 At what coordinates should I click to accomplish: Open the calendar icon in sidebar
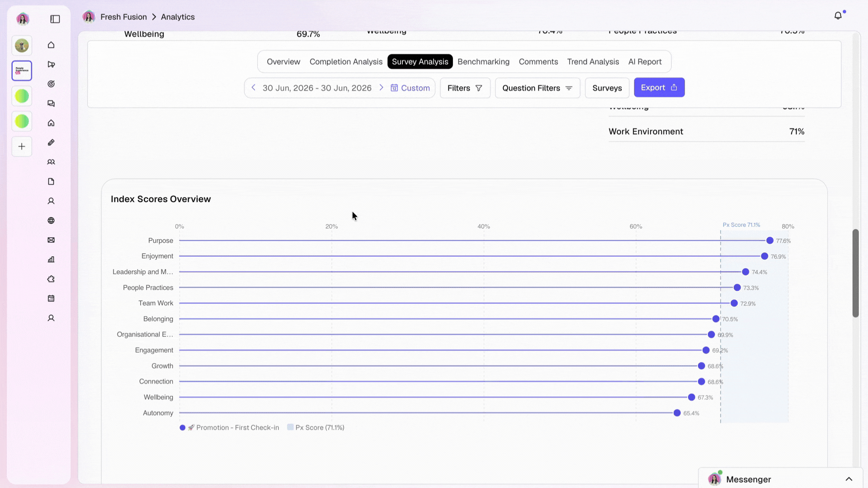tap(51, 298)
